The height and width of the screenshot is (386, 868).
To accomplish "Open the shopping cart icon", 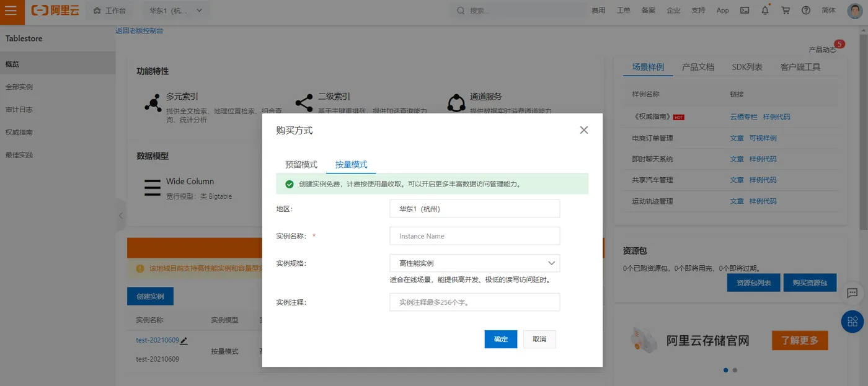I will (x=786, y=11).
